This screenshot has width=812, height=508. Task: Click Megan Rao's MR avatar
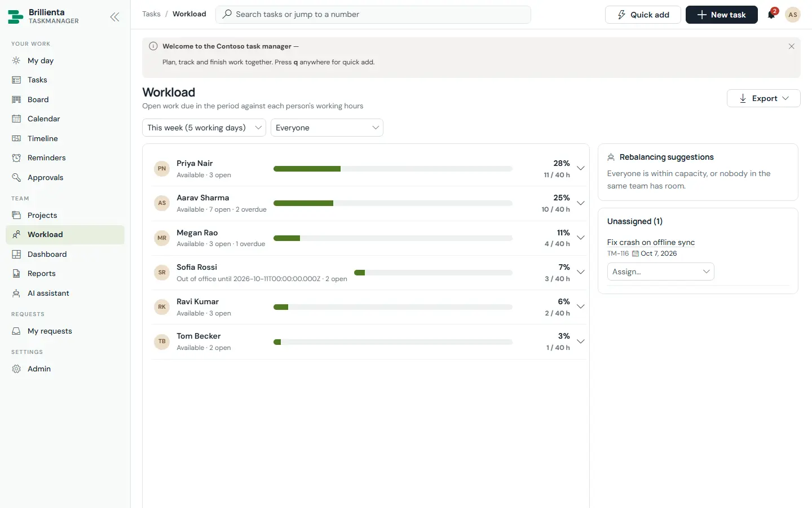[x=162, y=238]
